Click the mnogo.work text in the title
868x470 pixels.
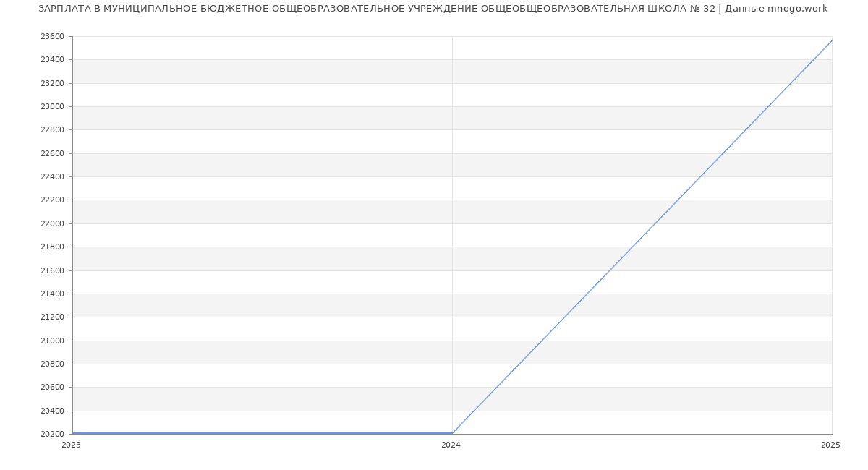pos(797,9)
